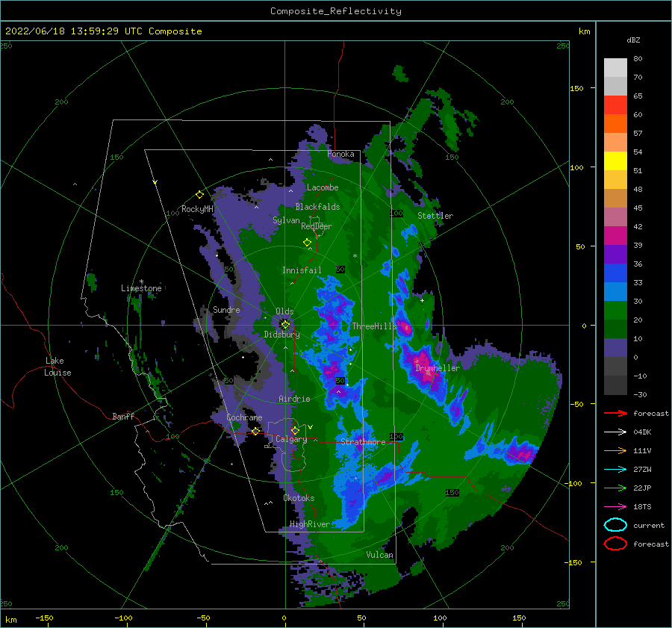672x628 pixels.
Task: Click the yellow km label at top right
Action: (x=584, y=31)
